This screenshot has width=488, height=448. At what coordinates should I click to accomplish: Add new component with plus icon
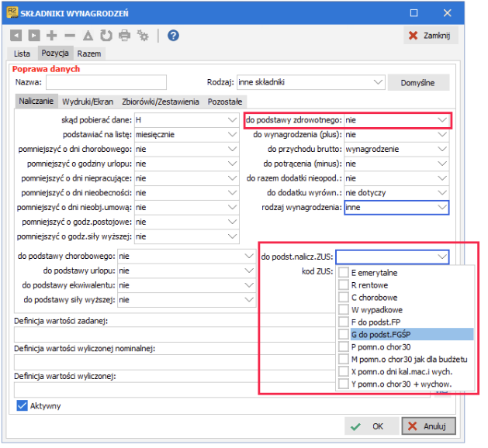tap(52, 36)
